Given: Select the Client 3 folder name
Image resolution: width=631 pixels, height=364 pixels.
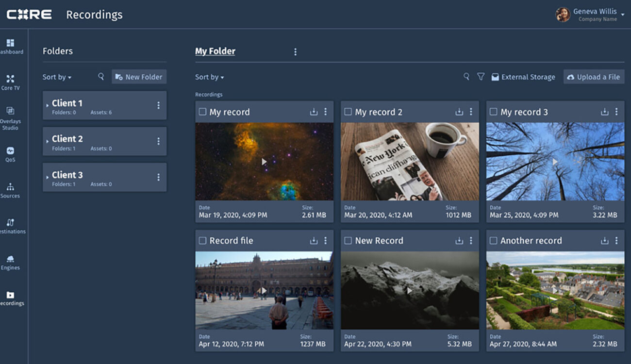Looking at the screenshot, I should 67,175.
